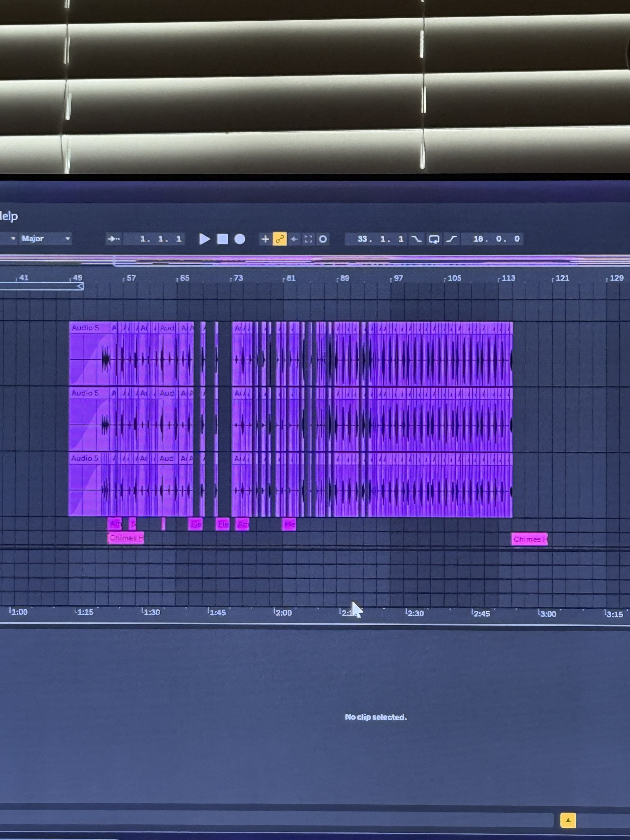
Task: Enable the Punch-In switch
Action: tap(417, 239)
